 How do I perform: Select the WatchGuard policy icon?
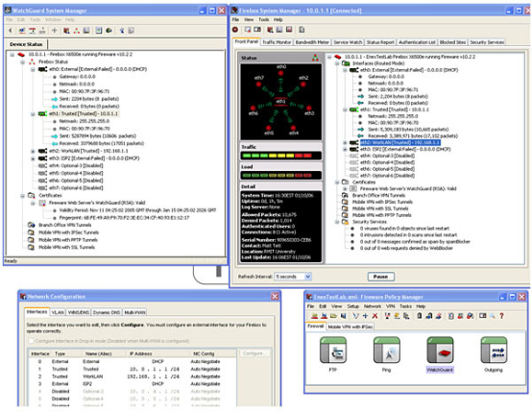click(x=440, y=351)
